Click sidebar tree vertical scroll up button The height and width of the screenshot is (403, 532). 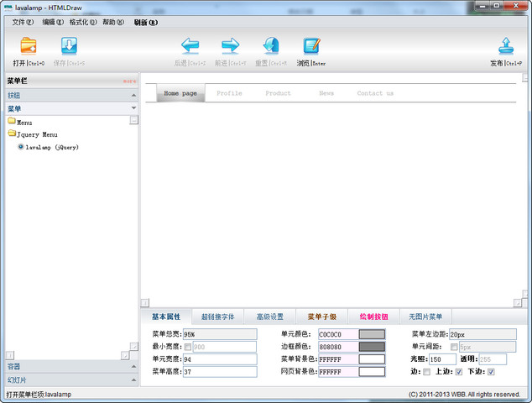pyautogui.click(x=134, y=120)
